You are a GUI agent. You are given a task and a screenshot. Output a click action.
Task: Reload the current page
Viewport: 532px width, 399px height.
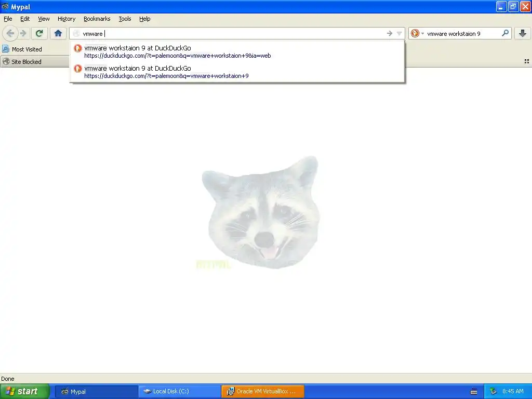39,33
